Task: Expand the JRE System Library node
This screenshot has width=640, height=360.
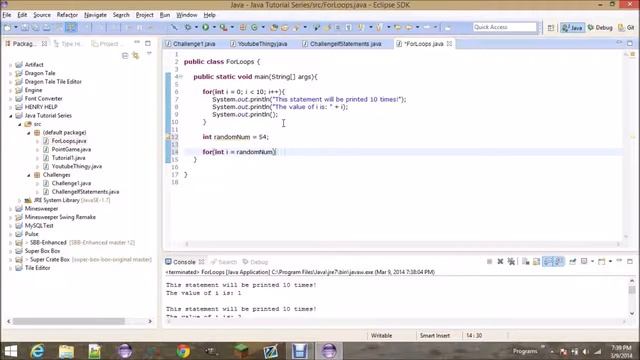Action: point(20,200)
